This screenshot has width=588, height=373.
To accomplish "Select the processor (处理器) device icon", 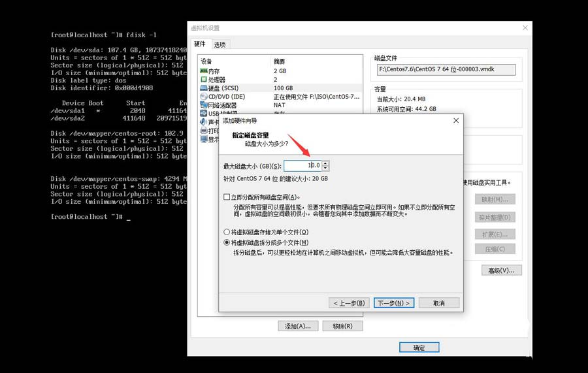I will pyautogui.click(x=204, y=80).
